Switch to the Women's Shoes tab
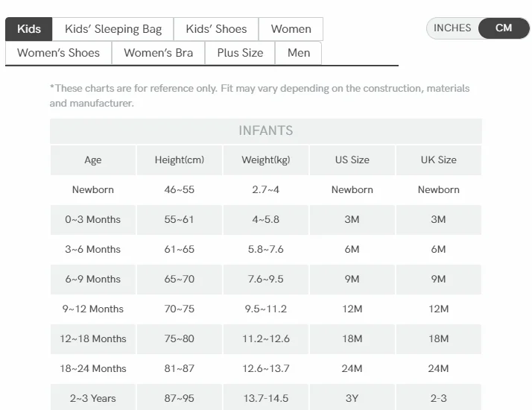The width and height of the screenshot is (532, 410). tap(58, 53)
